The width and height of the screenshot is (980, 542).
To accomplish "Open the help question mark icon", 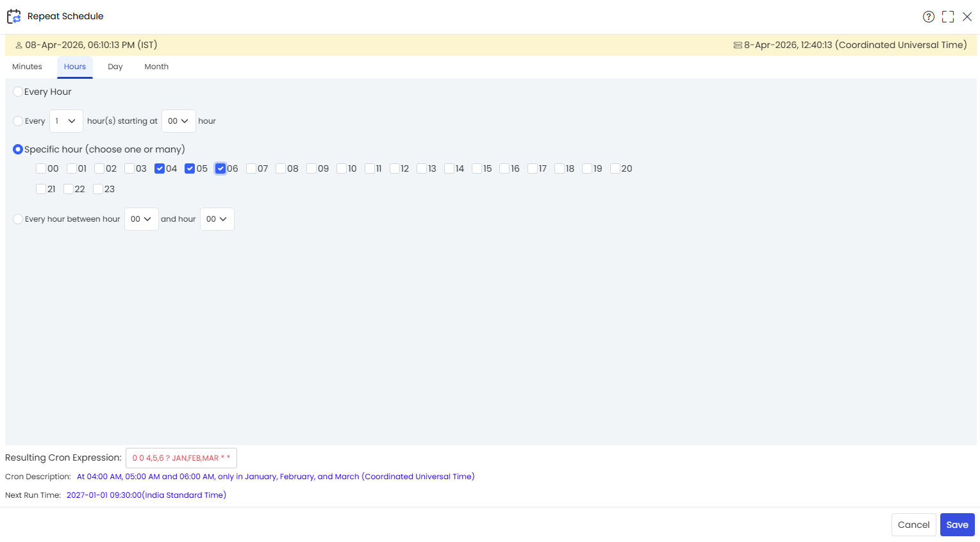I will [928, 17].
